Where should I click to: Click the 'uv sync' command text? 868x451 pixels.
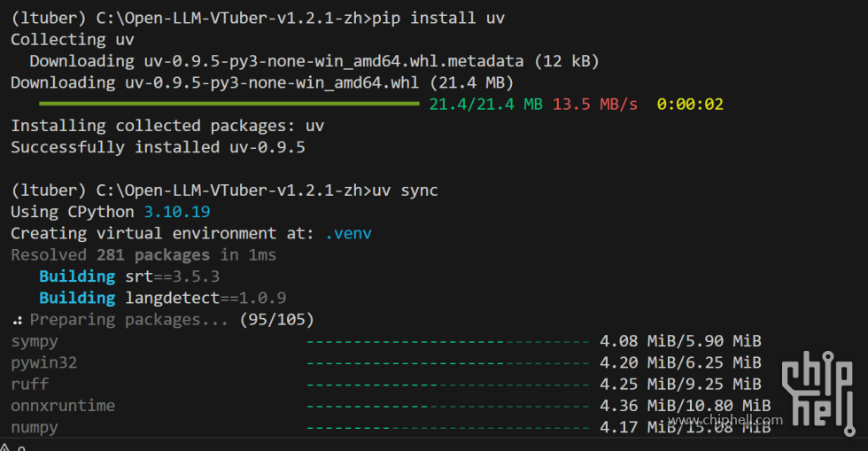coord(404,191)
